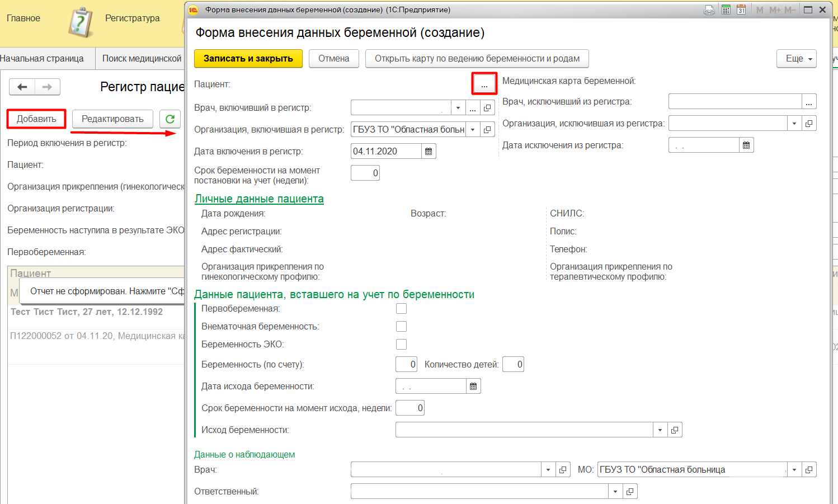Click the Patient field ellipsis select button
This screenshot has width=838, height=504.
coord(484,84)
